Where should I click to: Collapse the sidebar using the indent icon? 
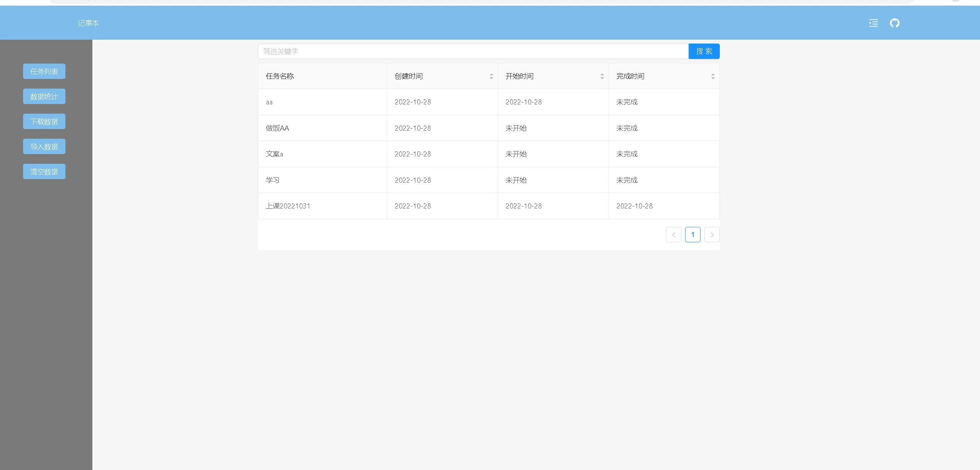[873, 23]
